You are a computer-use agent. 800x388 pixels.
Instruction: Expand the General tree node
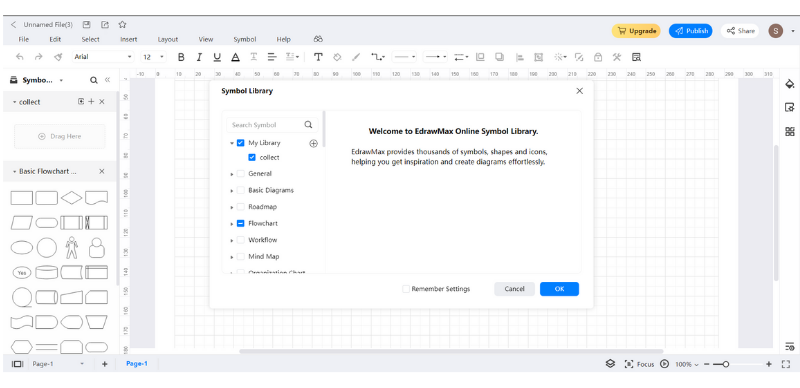tap(232, 174)
